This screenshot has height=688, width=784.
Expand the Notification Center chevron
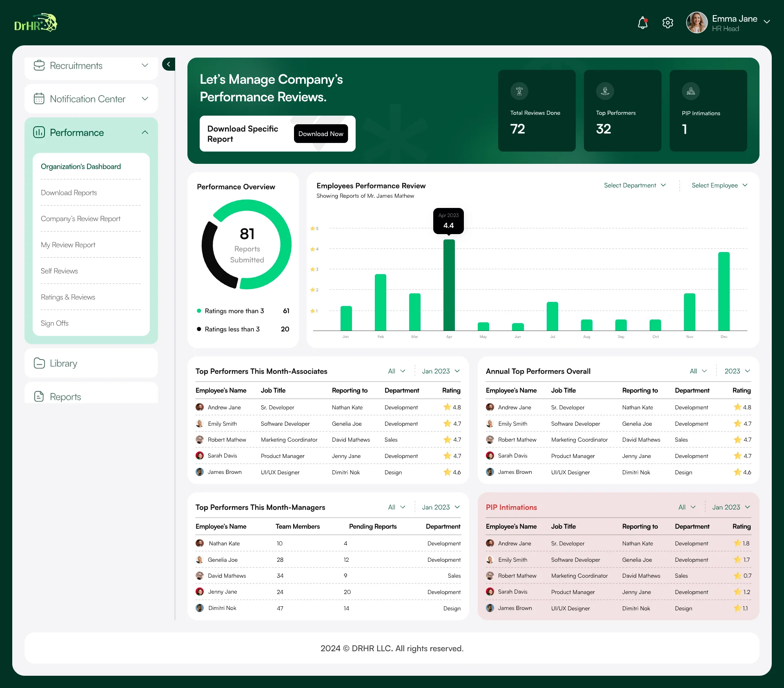point(145,99)
